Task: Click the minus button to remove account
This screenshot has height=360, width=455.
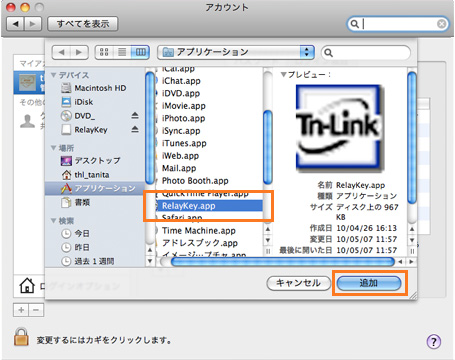Action: [36, 310]
